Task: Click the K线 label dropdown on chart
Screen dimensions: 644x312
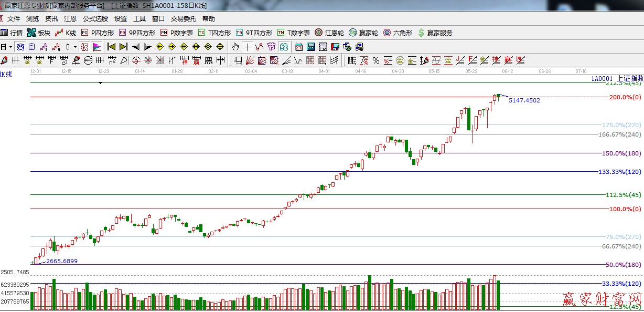Action: (6, 74)
